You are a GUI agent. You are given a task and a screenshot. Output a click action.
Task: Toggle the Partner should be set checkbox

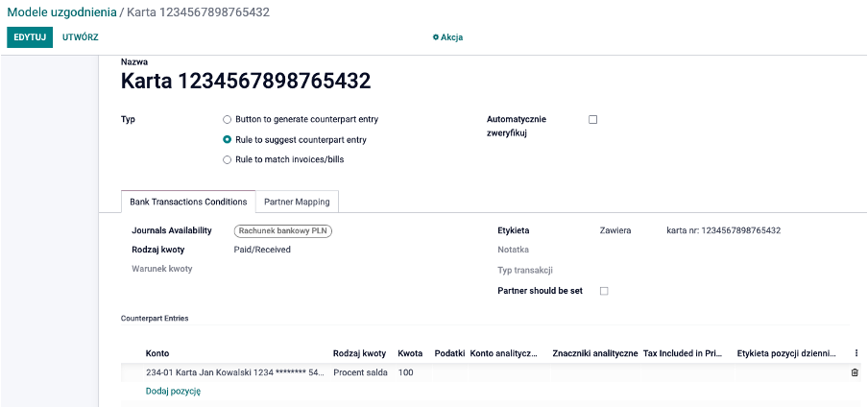(x=604, y=291)
